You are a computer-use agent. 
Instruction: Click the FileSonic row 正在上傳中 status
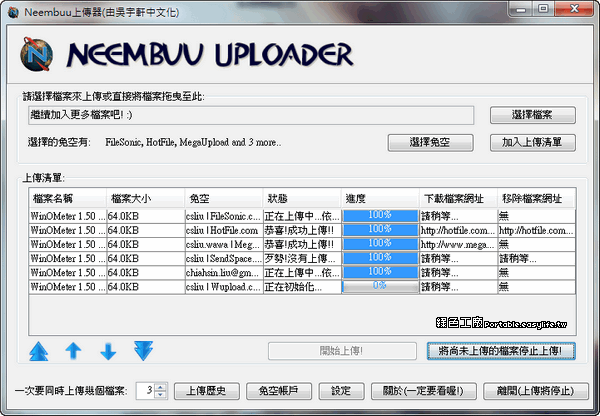pyautogui.click(x=302, y=217)
